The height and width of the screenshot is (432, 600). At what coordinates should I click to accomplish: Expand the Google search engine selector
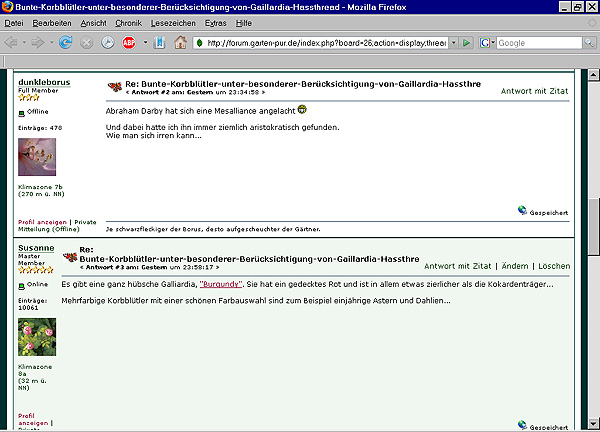[x=487, y=43]
